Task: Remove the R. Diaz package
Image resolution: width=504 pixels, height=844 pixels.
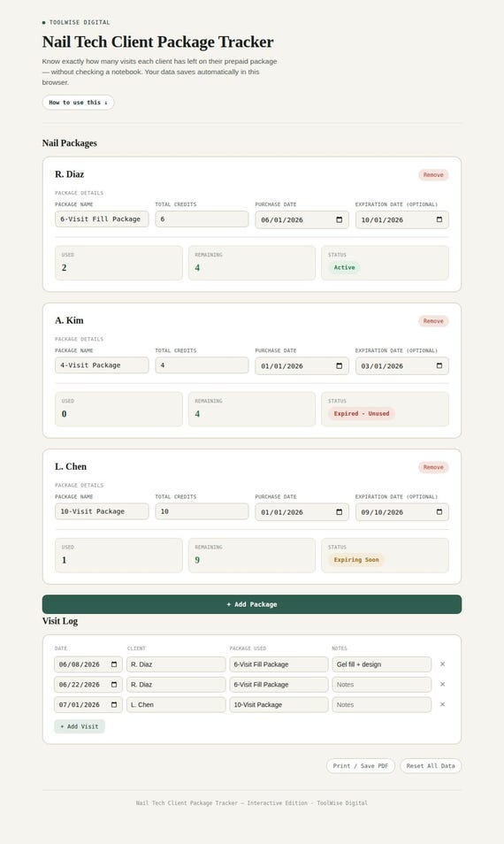Action: (433, 175)
